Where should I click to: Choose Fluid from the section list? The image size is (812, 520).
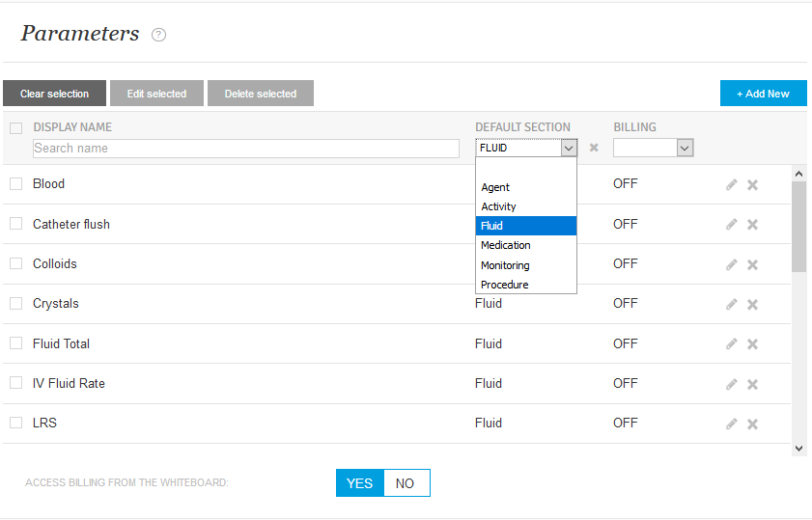click(x=526, y=226)
